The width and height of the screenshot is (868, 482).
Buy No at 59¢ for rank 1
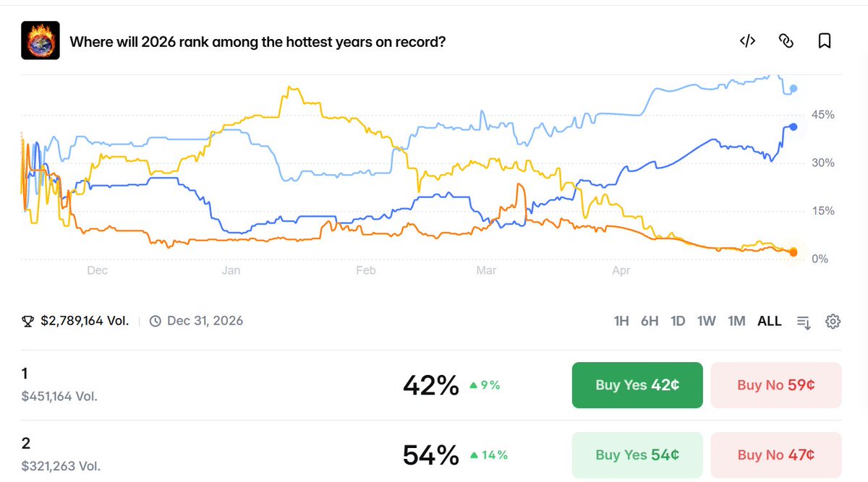click(x=776, y=385)
